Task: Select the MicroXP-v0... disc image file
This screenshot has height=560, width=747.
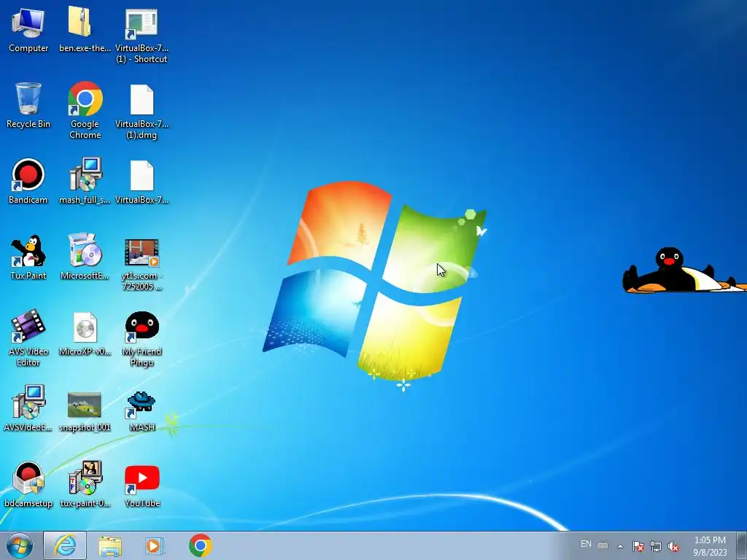Action: pos(85,333)
